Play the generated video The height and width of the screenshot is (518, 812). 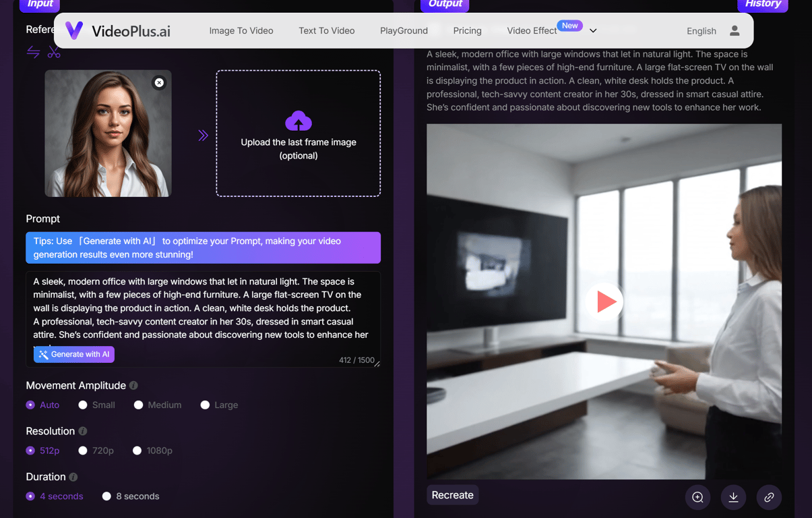(604, 301)
